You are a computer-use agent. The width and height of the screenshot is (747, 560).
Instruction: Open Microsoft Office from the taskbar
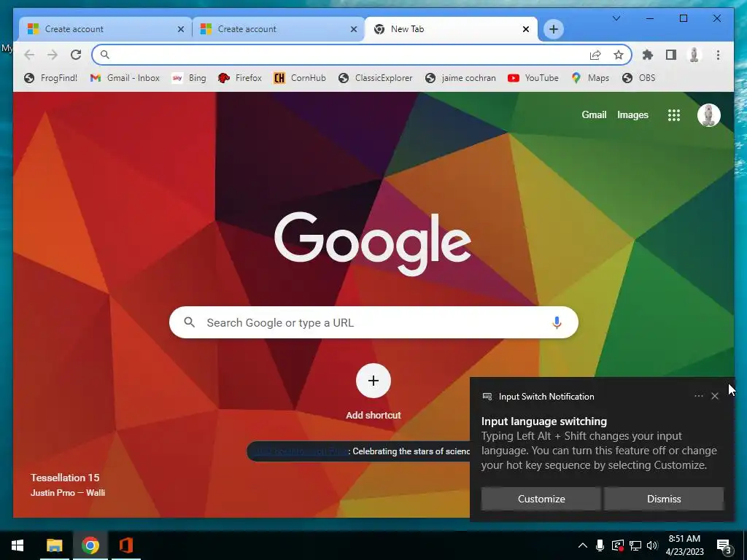[x=126, y=545]
